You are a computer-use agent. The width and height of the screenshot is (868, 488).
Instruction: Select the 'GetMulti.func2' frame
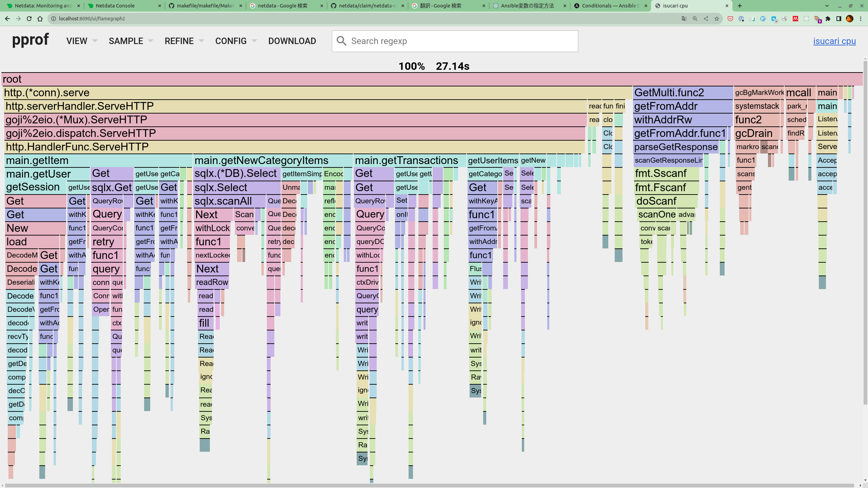[x=683, y=93]
